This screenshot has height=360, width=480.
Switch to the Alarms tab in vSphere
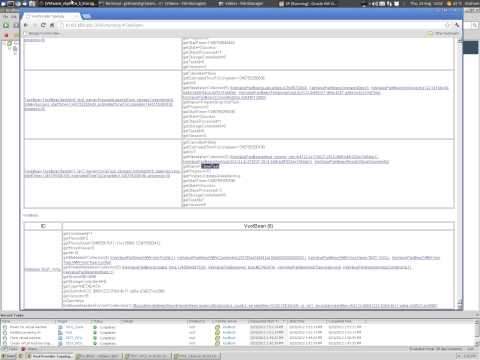pos(30,349)
